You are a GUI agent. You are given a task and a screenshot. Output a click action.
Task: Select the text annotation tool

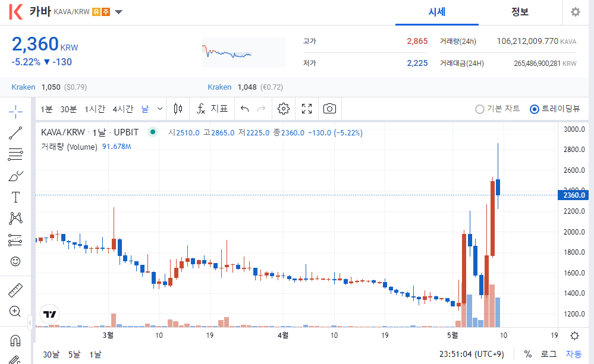pyautogui.click(x=15, y=197)
